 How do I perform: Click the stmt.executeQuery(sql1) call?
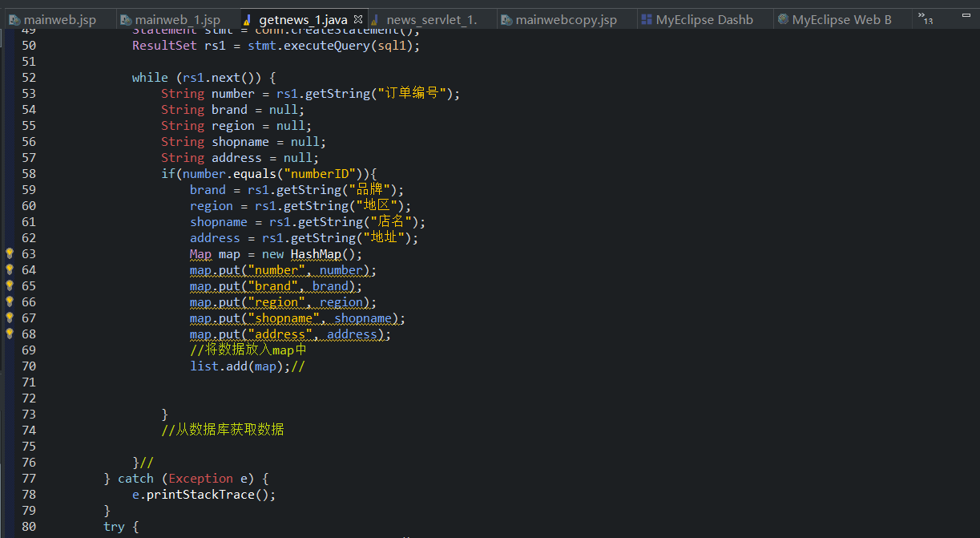point(333,46)
